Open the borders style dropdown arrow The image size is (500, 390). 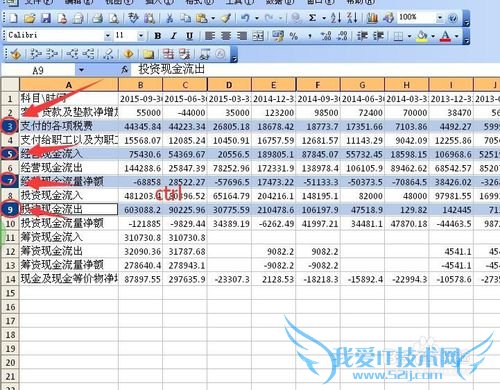(x=409, y=36)
